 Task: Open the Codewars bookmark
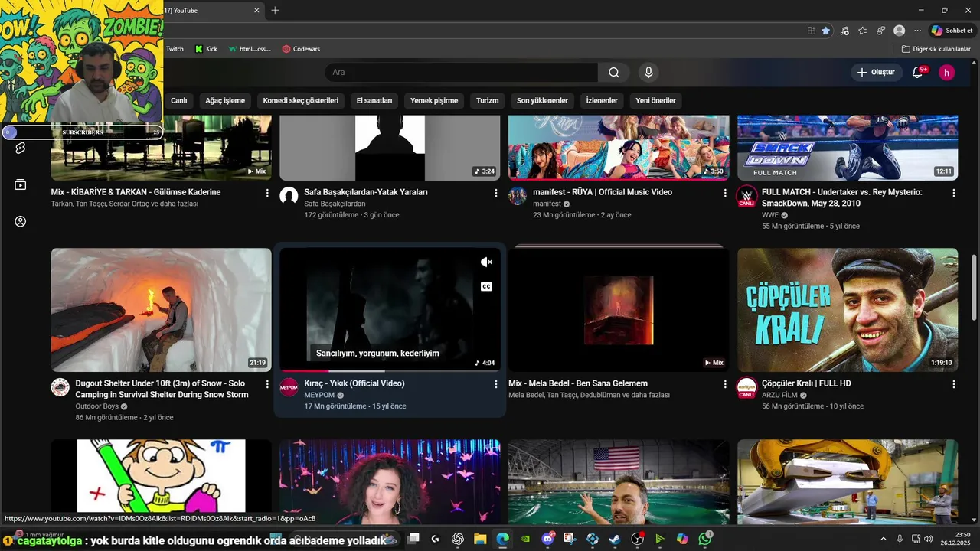tap(301, 49)
